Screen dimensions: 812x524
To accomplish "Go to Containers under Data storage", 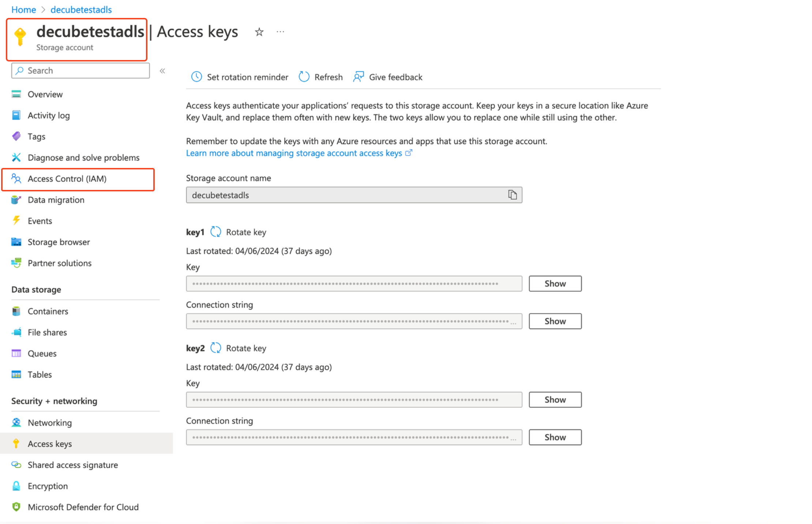I will (x=48, y=311).
